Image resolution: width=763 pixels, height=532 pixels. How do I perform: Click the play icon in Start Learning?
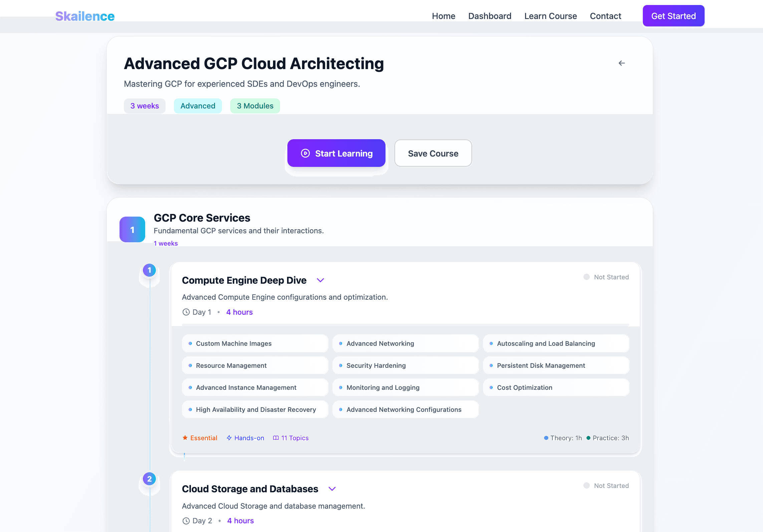click(x=305, y=153)
